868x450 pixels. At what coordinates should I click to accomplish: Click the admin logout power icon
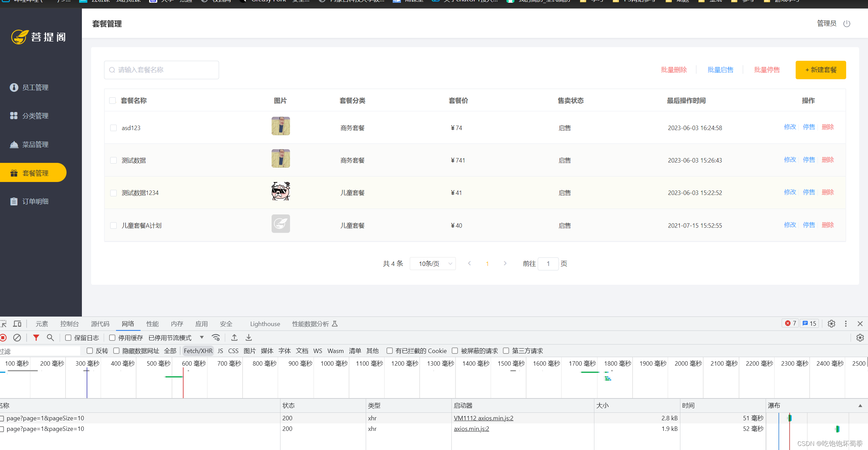coord(847,24)
